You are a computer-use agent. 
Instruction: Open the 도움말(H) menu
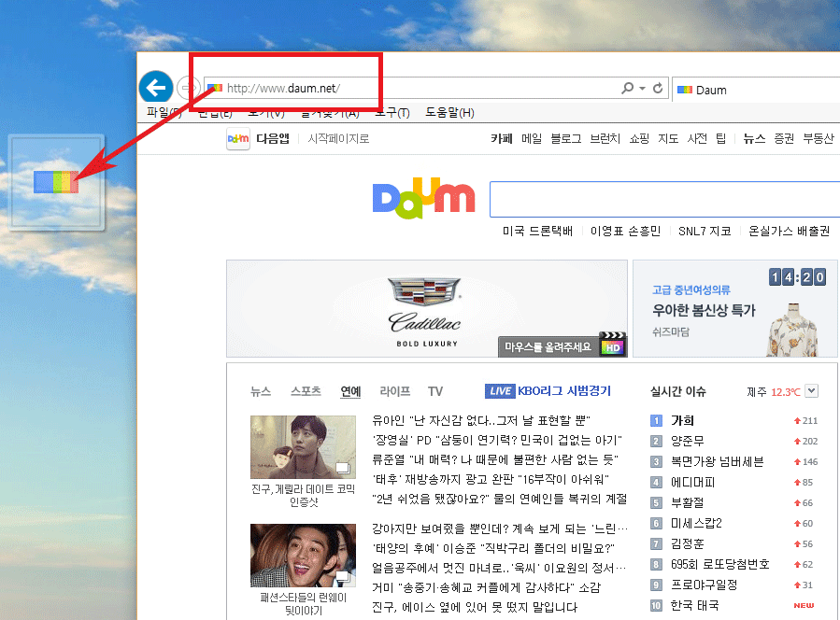(x=450, y=112)
